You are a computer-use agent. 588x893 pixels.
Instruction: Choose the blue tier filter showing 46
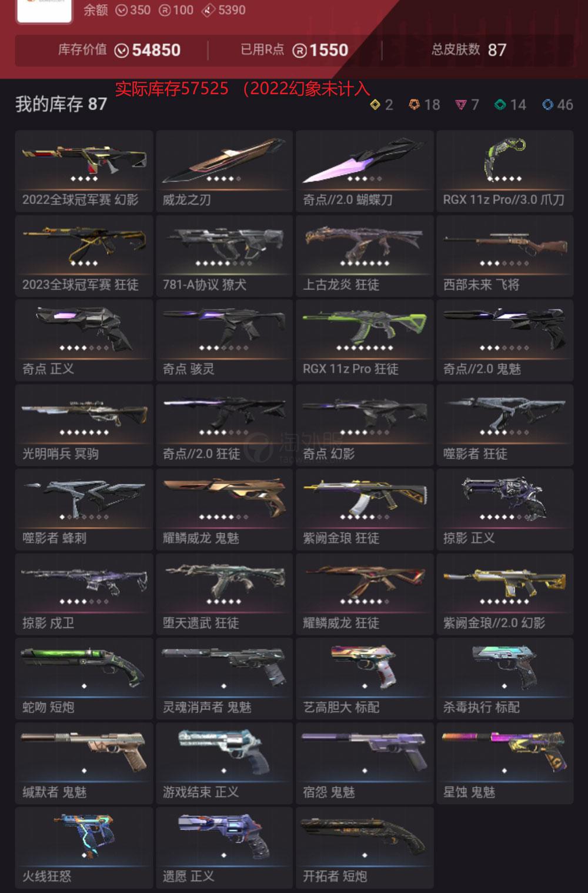tap(557, 105)
